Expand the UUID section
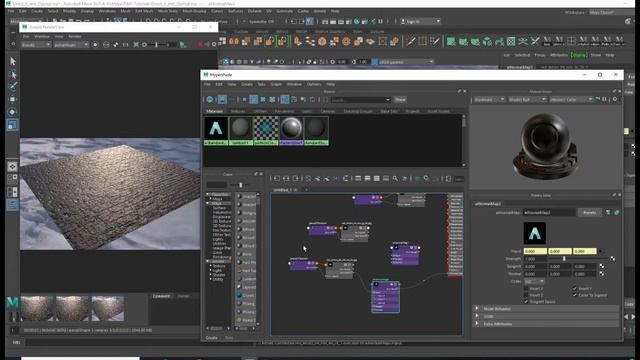Viewport: 640px width, 360px height. (x=546, y=316)
